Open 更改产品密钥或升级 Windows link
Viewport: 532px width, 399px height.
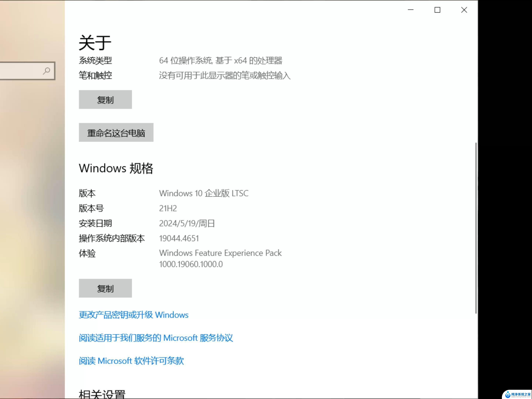[134, 315]
